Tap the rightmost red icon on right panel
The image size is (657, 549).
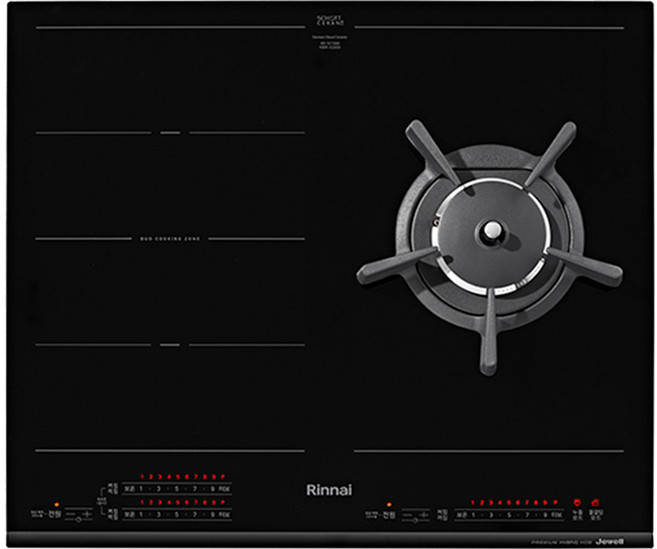(595, 503)
